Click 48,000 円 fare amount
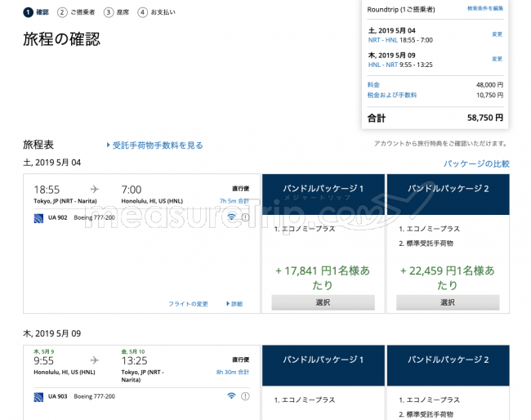Image resolution: width=531 pixels, height=420 pixels. pyautogui.click(x=489, y=85)
